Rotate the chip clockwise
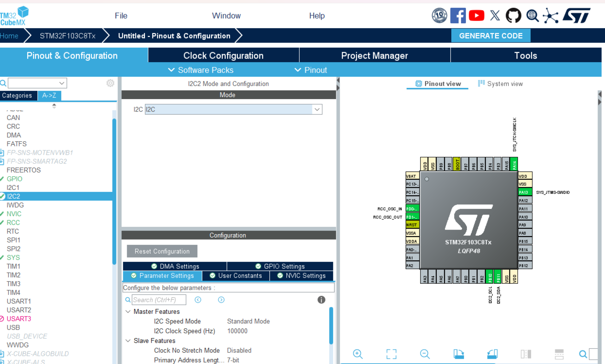 pyautogui.click(x=458, y=354)
